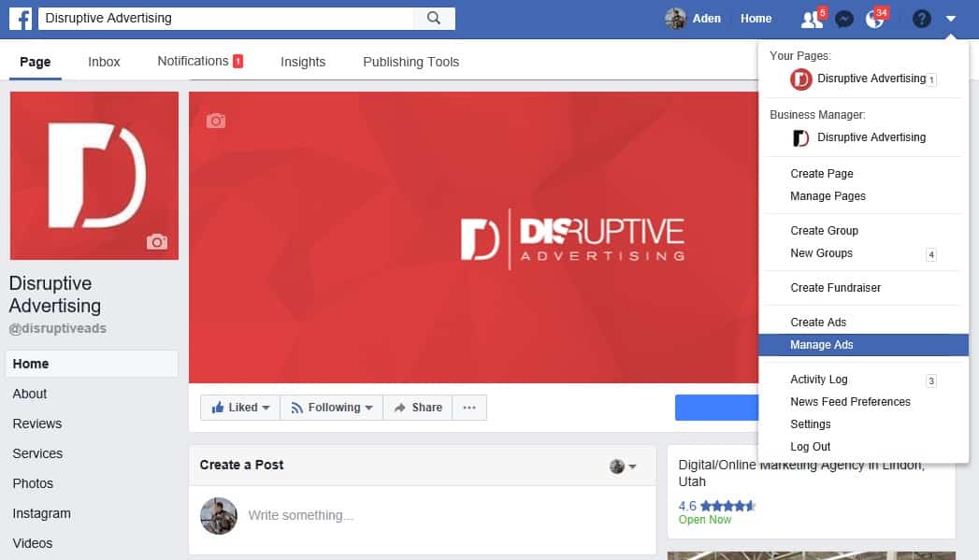979x560 pixels.
Task: Click the Aden profile name link
Action: 706,19
